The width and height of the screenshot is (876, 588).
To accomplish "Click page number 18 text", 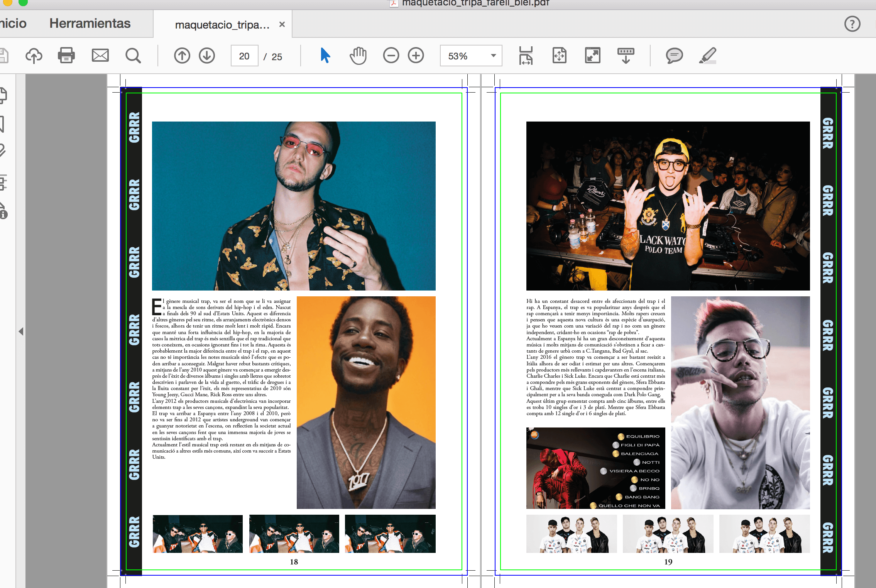I will [x=294, y=562].
